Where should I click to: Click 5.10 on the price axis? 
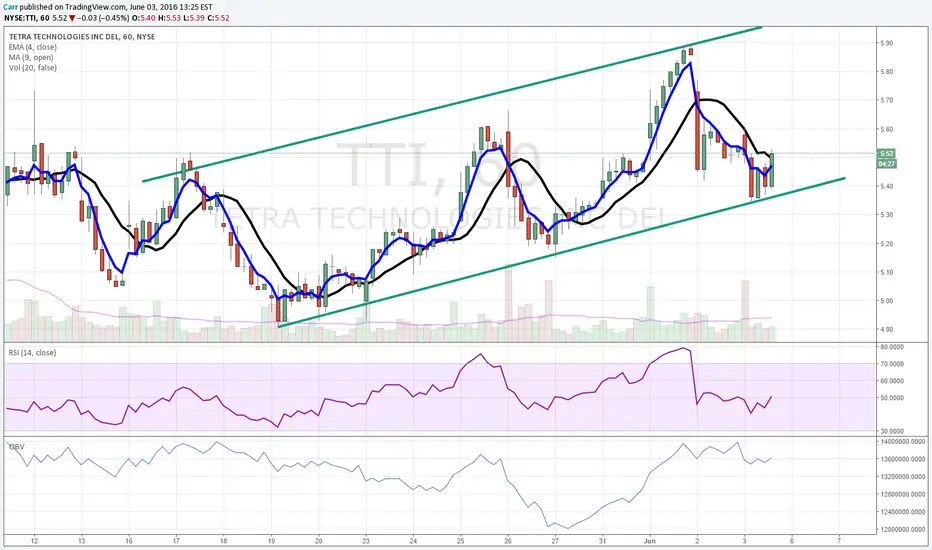point(886,272)
